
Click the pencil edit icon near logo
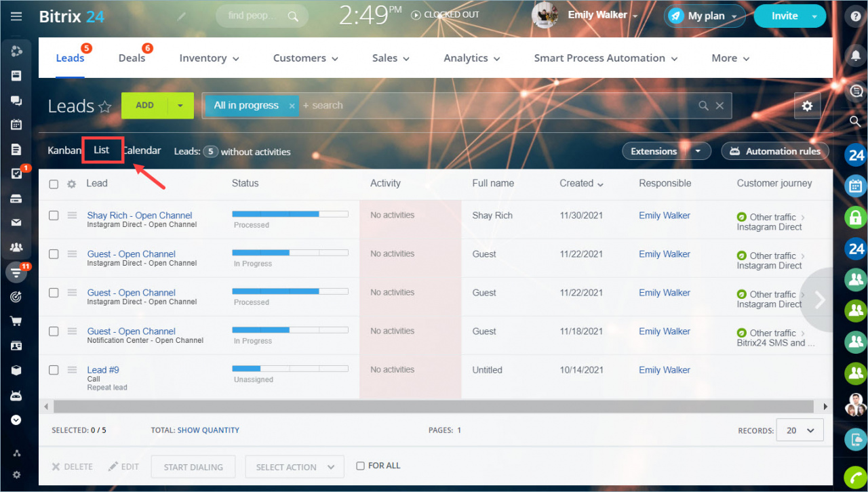click(x=181, y=16)
